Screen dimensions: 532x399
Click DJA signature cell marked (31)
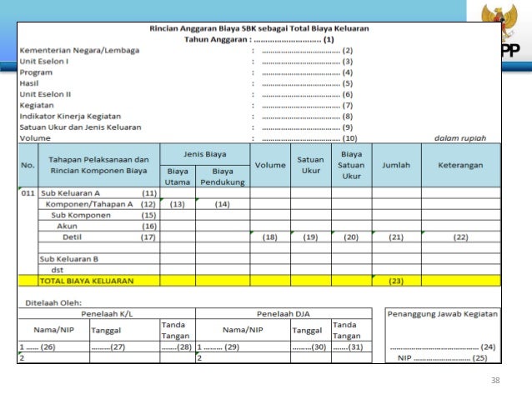point(352,347)
